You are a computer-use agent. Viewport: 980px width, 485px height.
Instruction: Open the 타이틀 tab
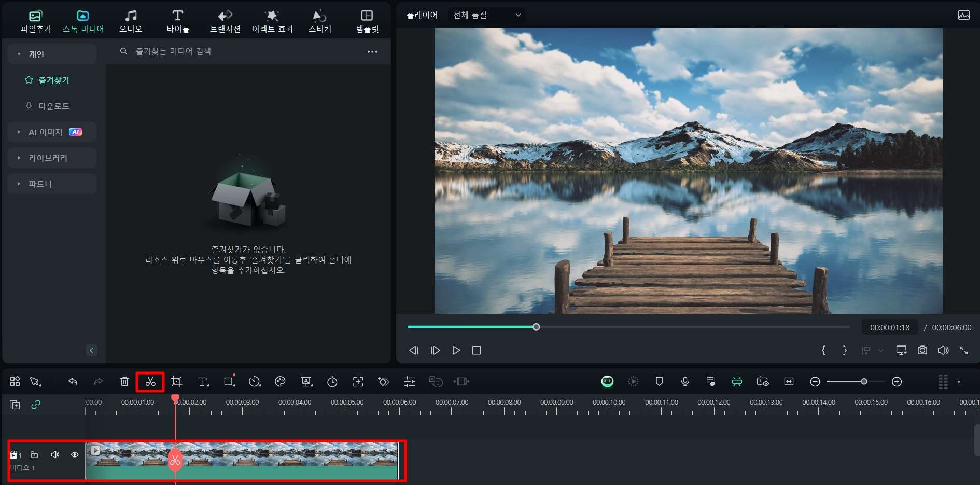178,21
